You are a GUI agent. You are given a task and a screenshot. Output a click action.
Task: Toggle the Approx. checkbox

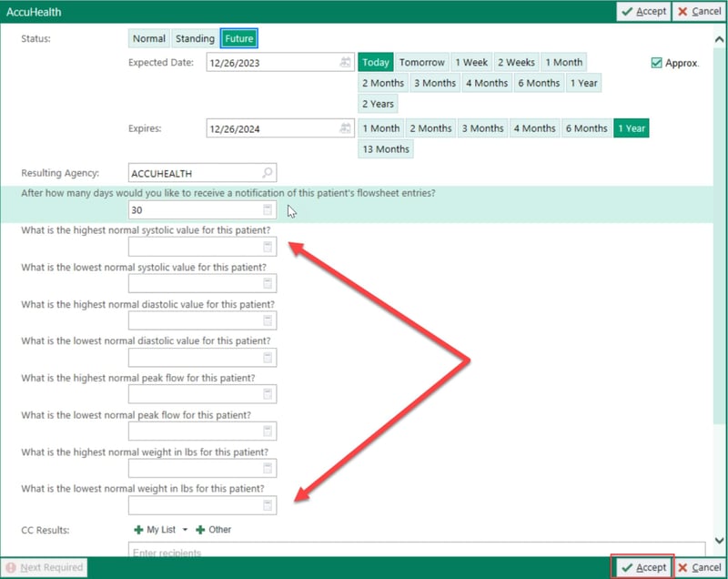tap(656, 62)
